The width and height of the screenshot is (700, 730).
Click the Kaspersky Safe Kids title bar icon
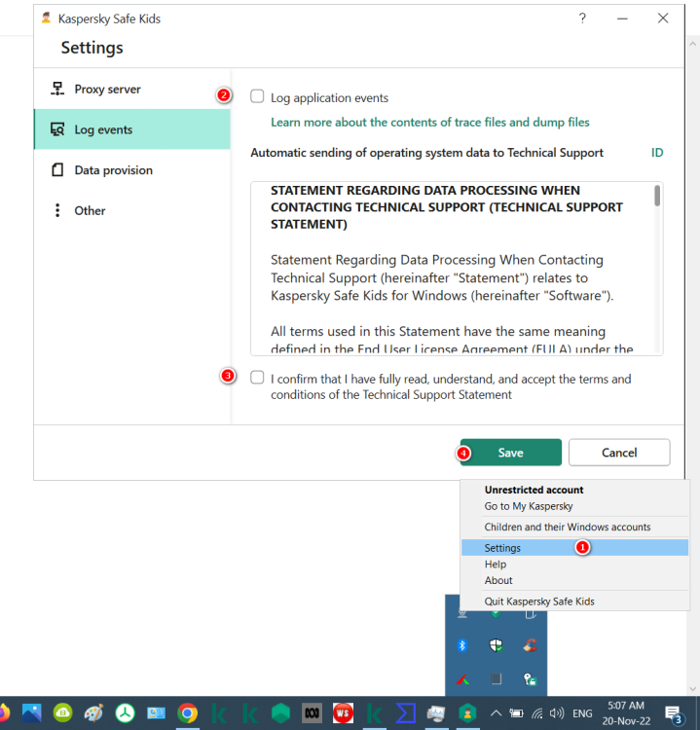click(x=46, y=18)
